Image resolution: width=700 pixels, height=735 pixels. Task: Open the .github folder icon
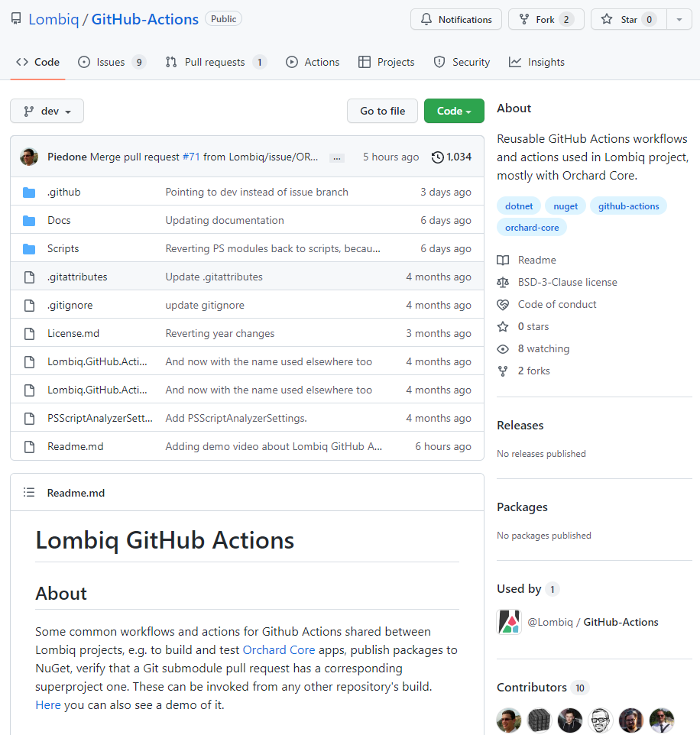[29, 193]
